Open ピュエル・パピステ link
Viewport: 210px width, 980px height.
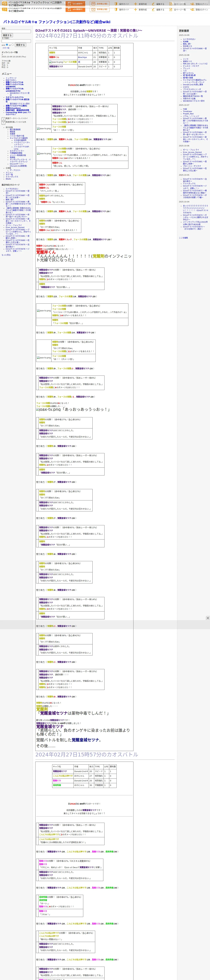[191, 66]
